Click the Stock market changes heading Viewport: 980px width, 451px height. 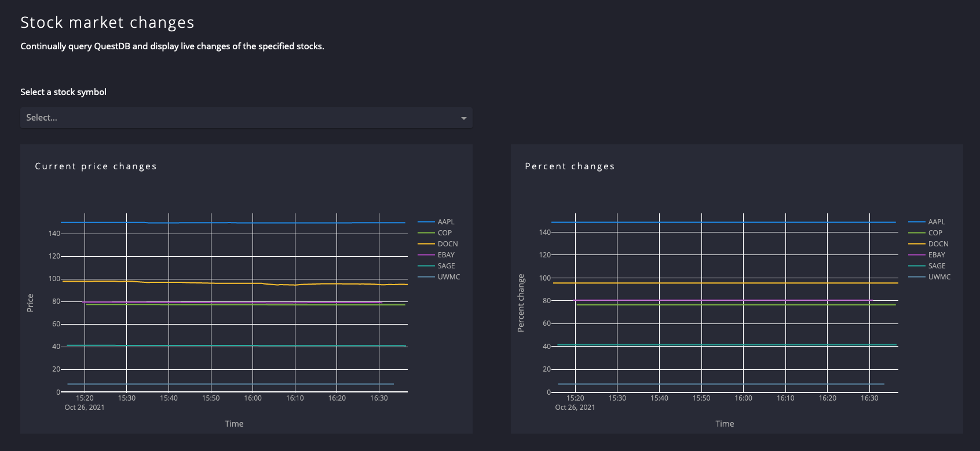107,23
